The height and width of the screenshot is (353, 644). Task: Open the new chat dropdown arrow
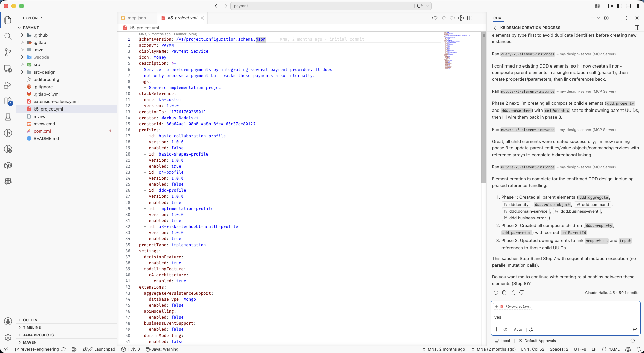(599, 18)
